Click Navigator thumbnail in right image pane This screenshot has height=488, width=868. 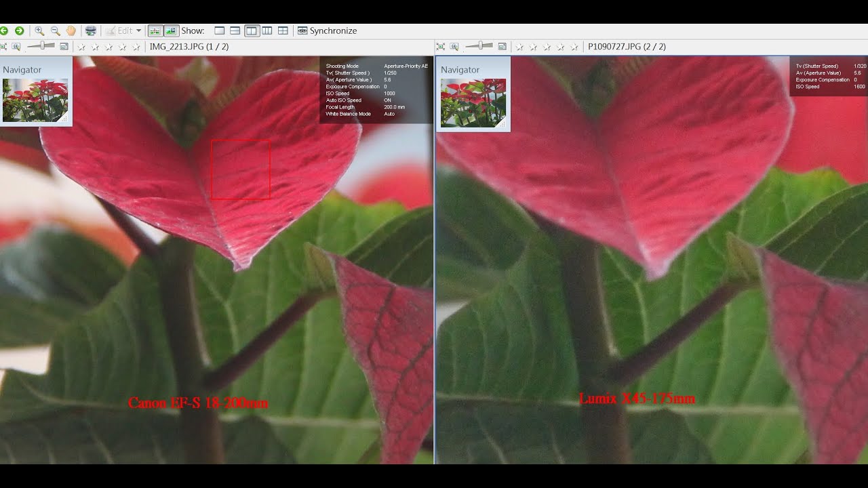[x=473, y=102]
